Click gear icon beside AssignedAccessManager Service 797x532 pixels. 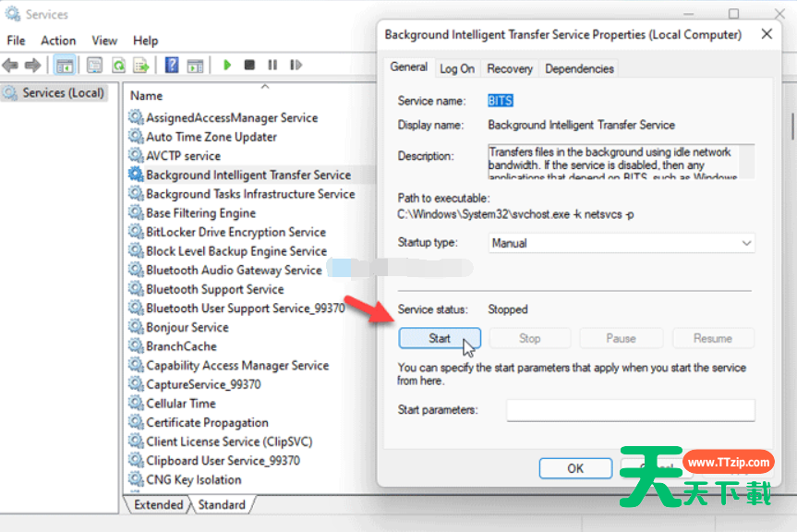[x=136, y=117]
